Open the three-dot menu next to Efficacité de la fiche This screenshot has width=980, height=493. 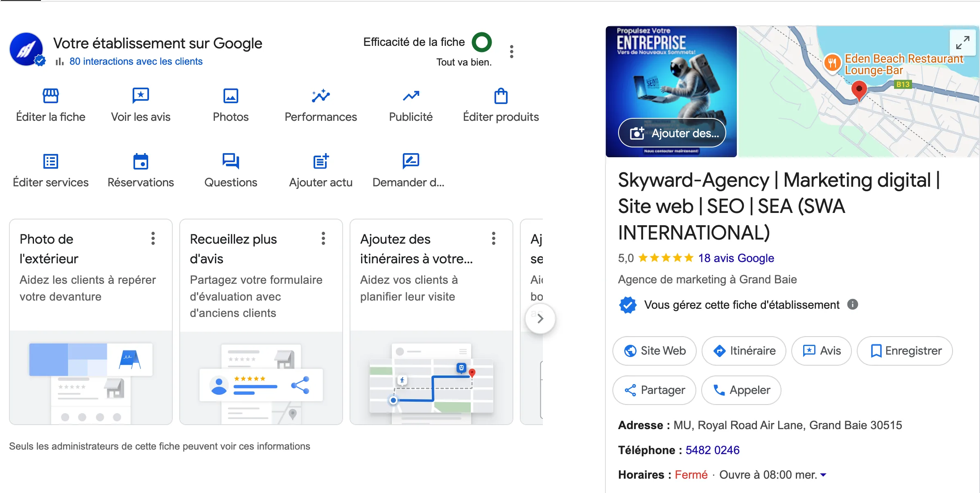click(512, 52)
